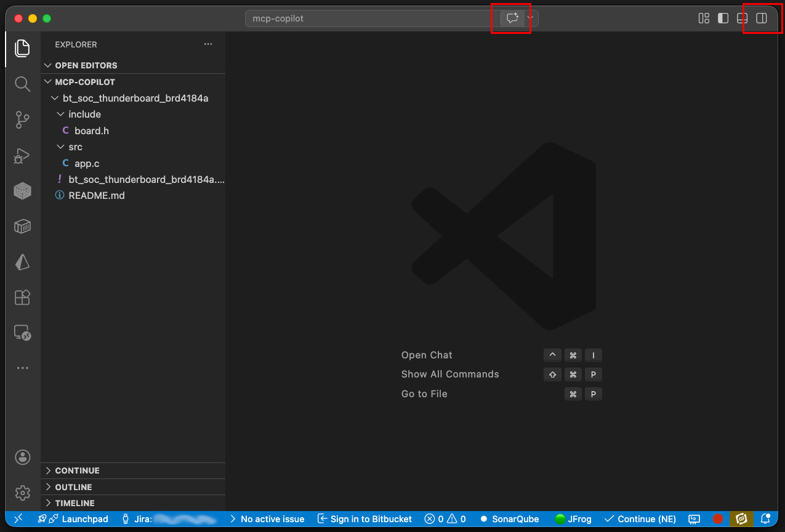Click the EXPLORER panel title
This screenshot has height=532, width=785.
[76, 44]
